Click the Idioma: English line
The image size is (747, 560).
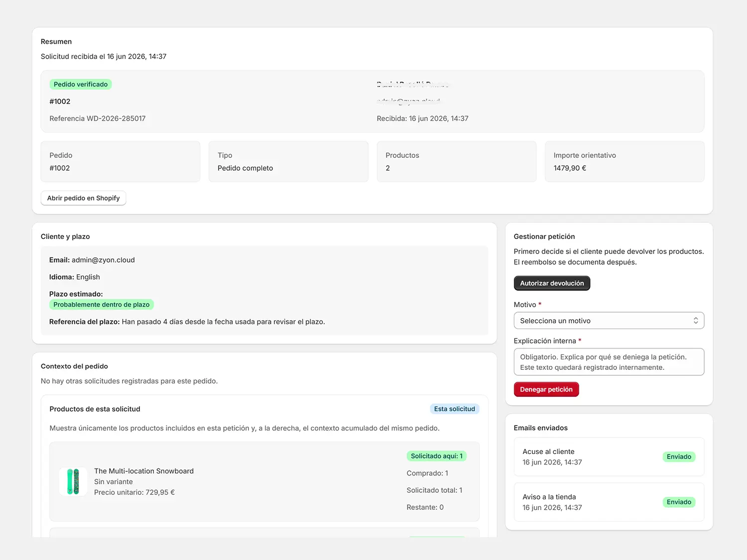(x=75, y=277)
